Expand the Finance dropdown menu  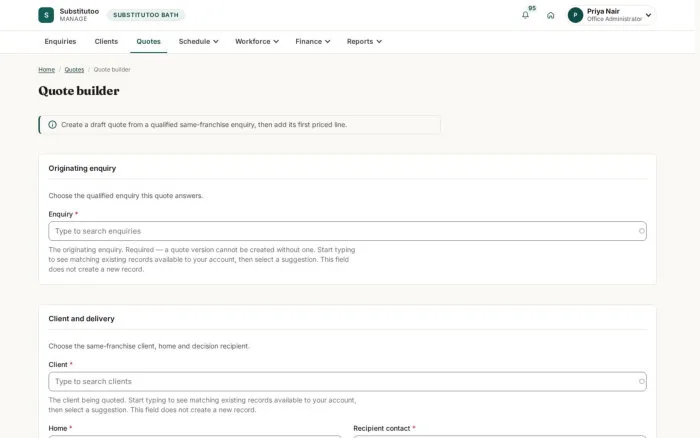[x=312, y=42]
